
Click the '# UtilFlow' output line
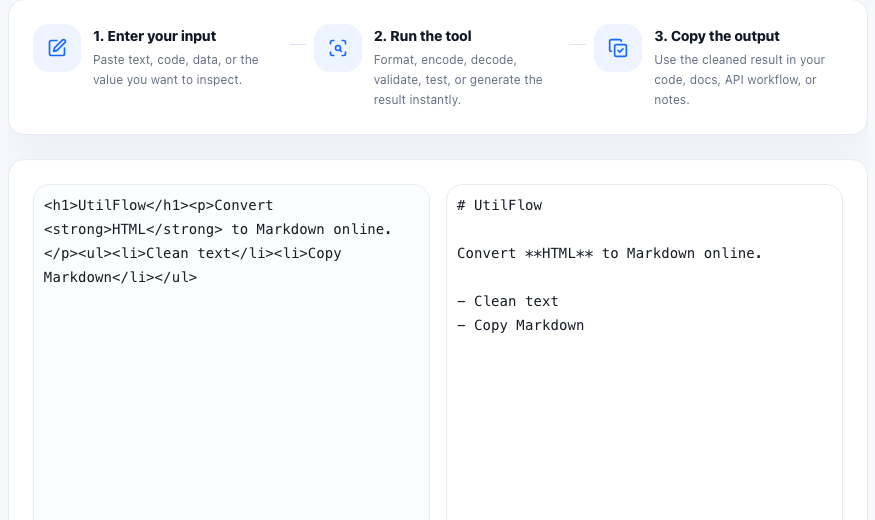[x=499, y=205]
